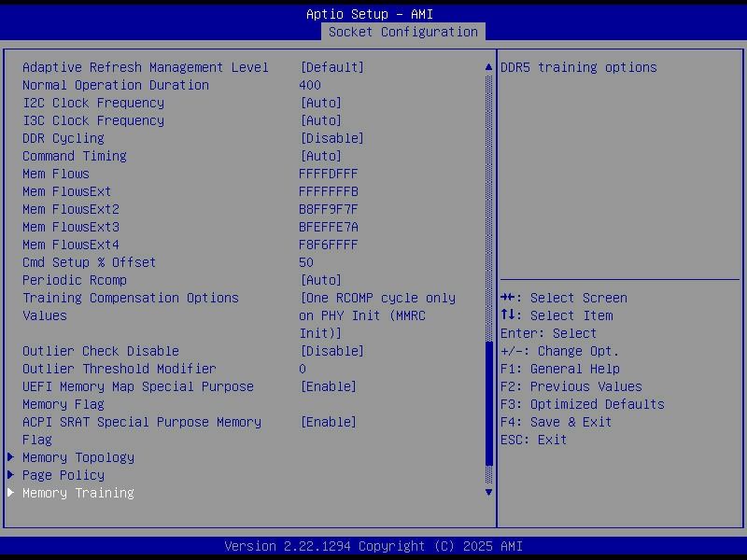Select the Mem FlowsExt3 label
747x560 pixels.
pos(71,227)
